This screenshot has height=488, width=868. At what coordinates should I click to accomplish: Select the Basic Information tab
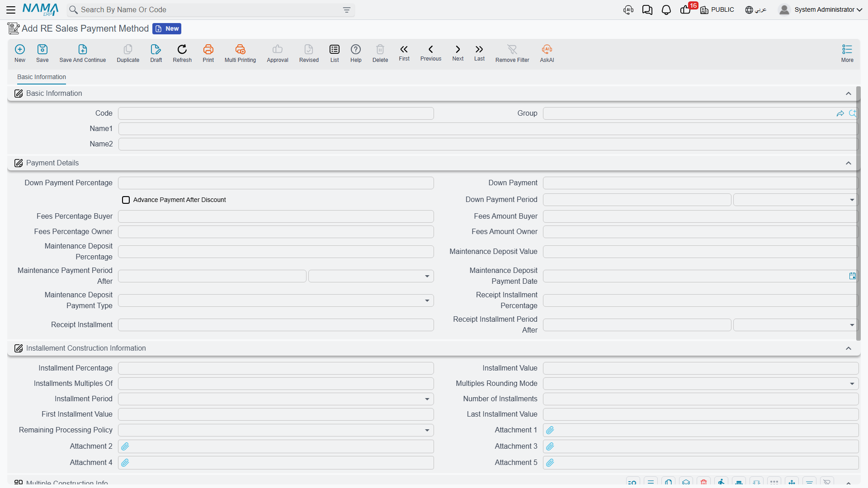(x=42, y=77)
